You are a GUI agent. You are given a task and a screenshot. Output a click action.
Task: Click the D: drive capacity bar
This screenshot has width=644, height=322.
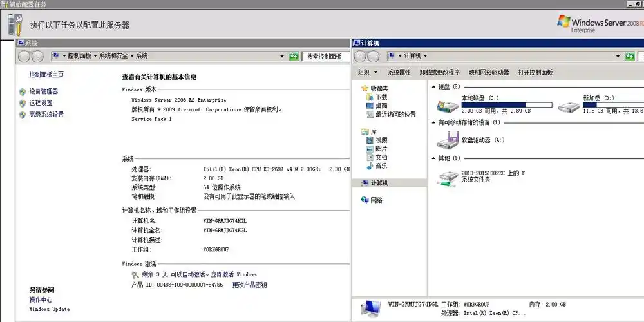pos(613,105)
